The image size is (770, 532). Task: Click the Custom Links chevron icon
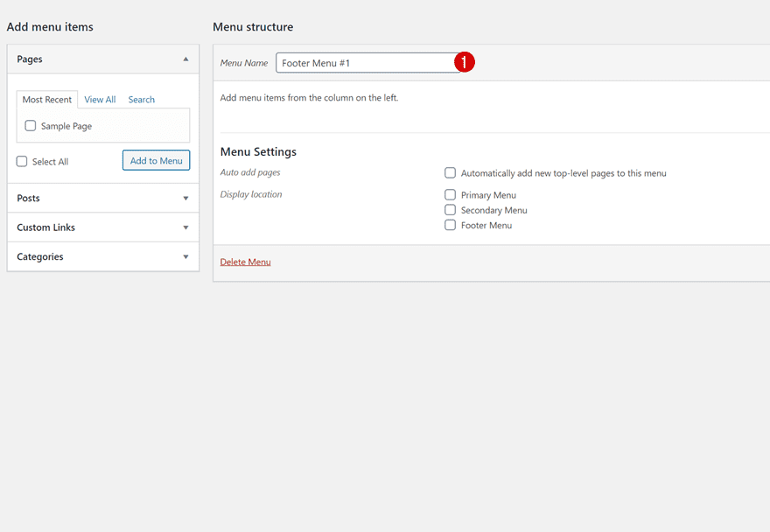(x=185, y=227)
